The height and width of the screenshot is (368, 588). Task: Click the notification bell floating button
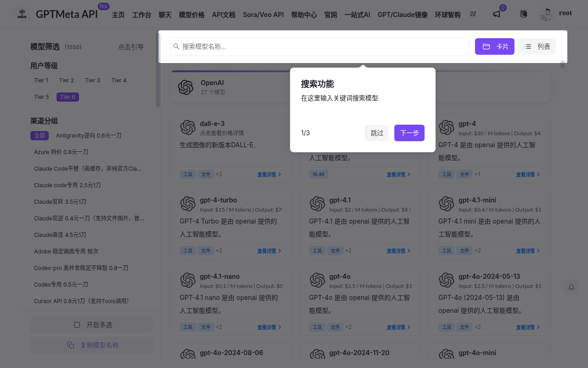[x=571, y=287]
